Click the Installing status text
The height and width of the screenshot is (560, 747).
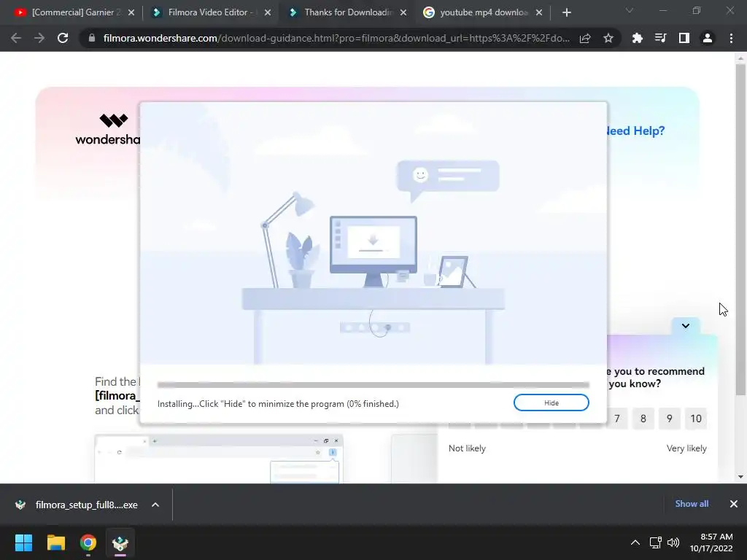pyautogui.click(x=278, y=404)
